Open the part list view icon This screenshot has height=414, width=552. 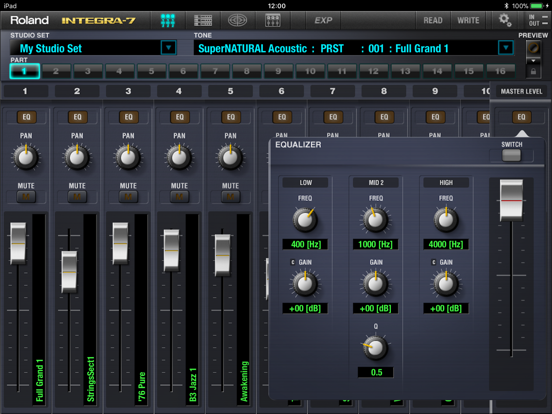[203, 20]
